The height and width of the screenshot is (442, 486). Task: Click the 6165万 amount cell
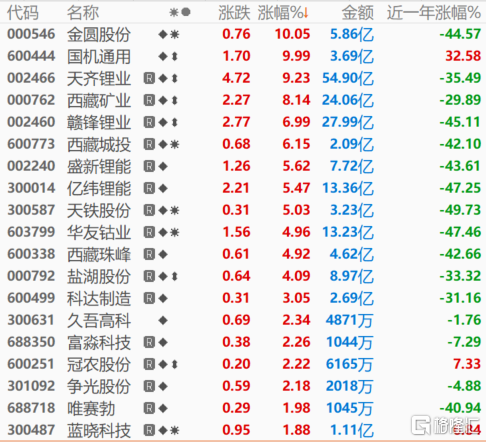click(x=349, y=364)
